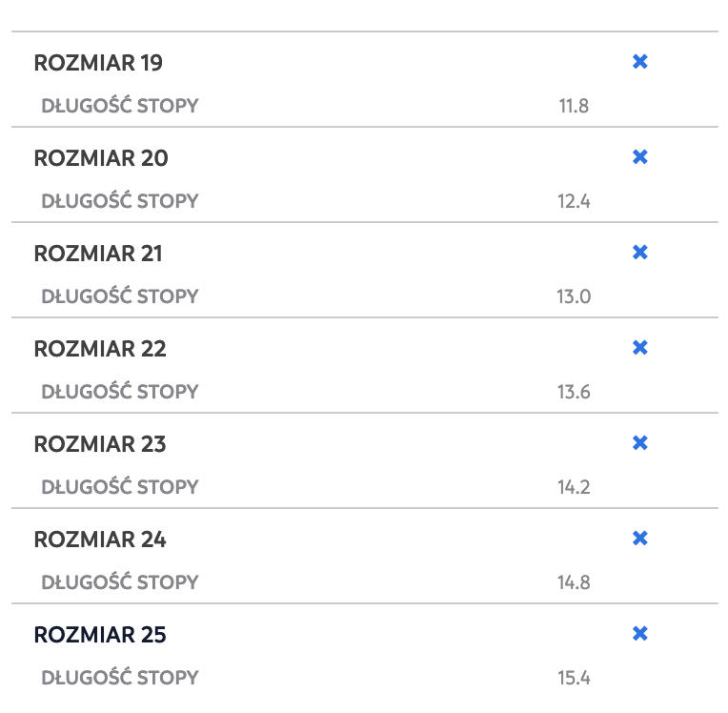Click the blue X beside Rozmiar 19
The height and width of the screenshot is (713, 728).
coord(639,61)
